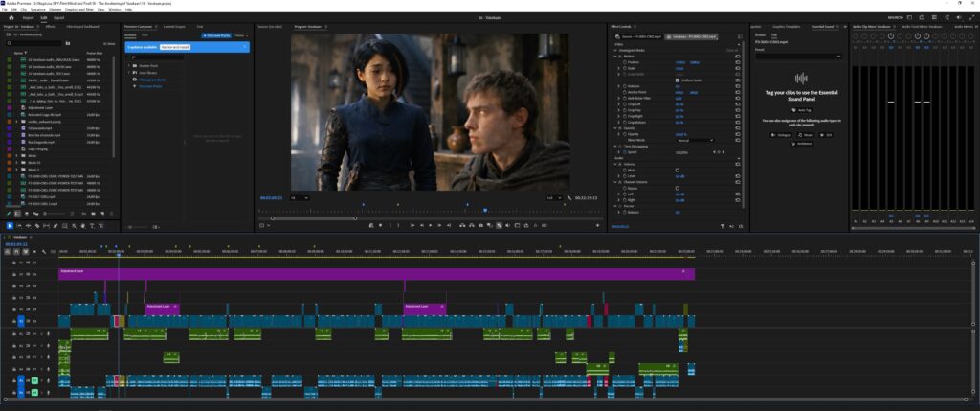This screenshot has height=411, width=980.
Task: Click the Home icon in header
Action: tap(11, 17)
